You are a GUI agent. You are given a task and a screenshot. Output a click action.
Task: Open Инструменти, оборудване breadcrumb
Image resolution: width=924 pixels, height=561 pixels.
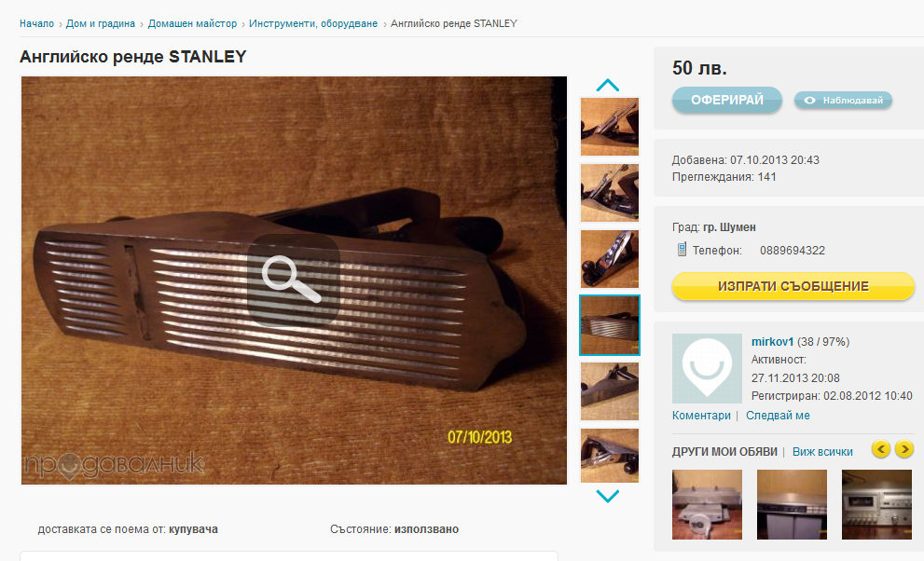[313, 23]
